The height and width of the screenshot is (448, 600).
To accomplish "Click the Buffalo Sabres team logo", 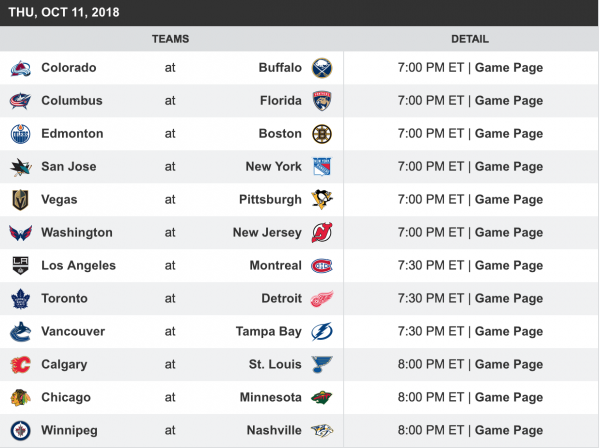I will click(322, 68).
